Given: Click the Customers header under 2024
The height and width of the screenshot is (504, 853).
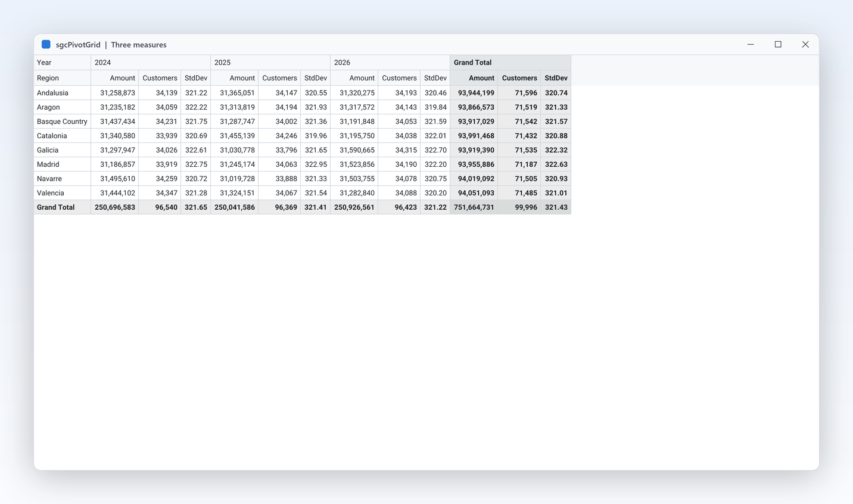Looking at the screenshot, I should (160, 78).
